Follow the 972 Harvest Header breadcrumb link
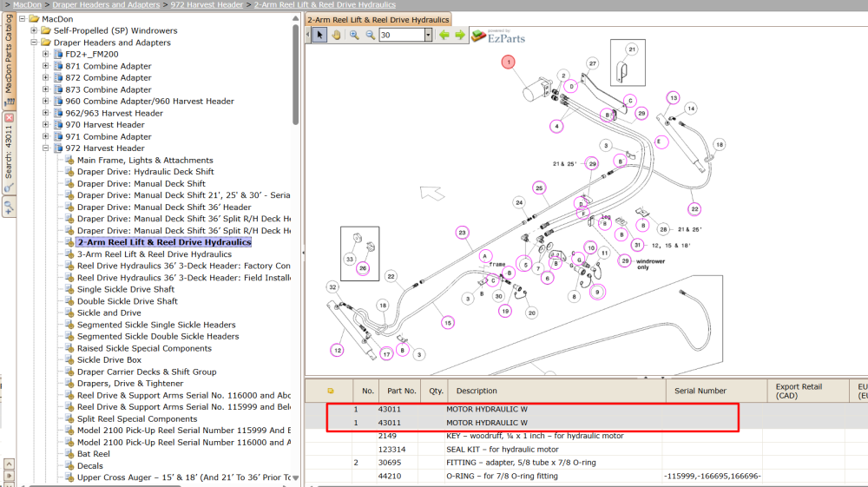 tap(207, 4)
